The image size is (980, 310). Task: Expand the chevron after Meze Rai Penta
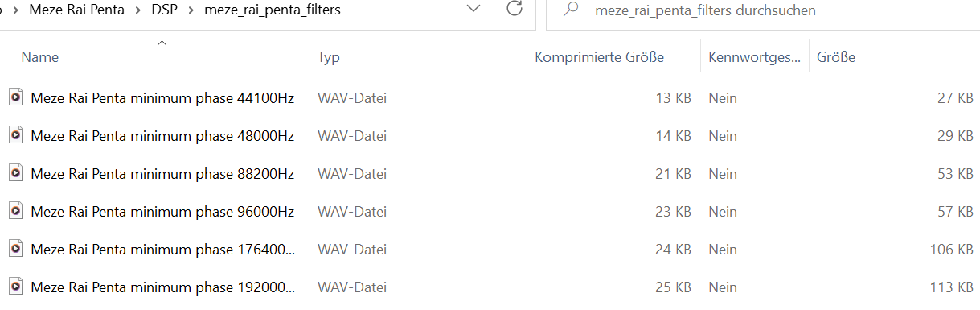137,10
